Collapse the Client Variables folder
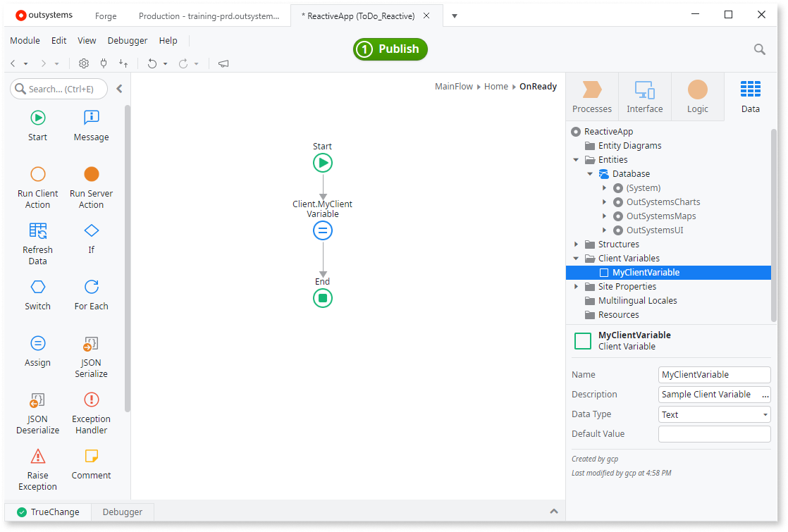This screenshot has height=532, width=788. coord(577,258)
